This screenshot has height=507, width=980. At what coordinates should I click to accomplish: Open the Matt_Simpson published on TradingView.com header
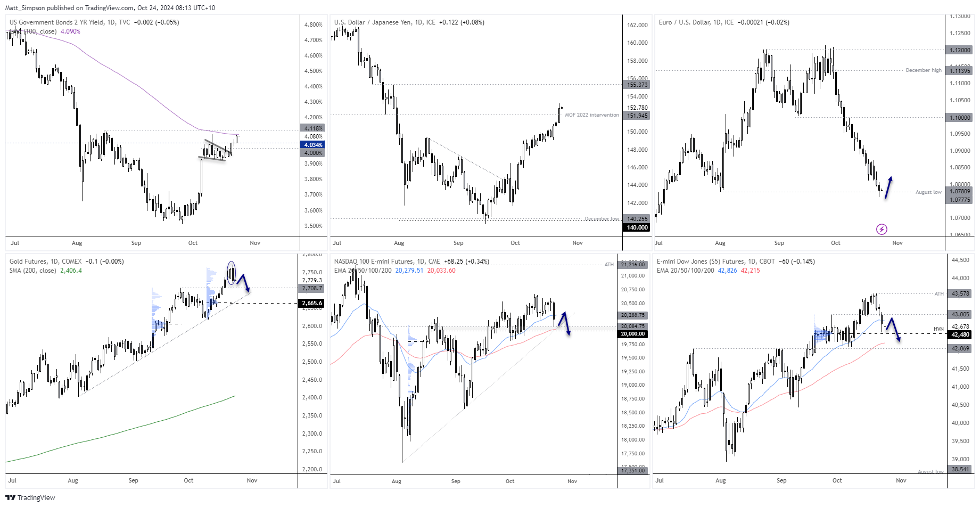[x=110, y=8]
